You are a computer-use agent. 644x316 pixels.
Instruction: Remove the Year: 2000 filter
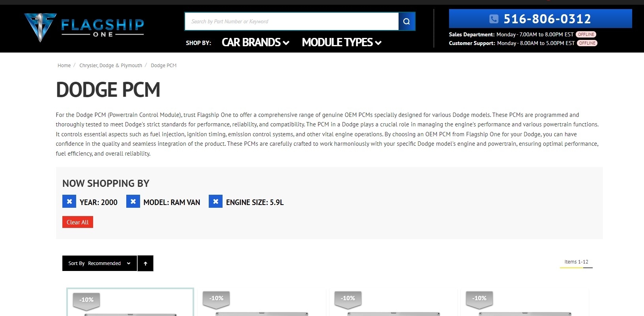click(69, 201)
